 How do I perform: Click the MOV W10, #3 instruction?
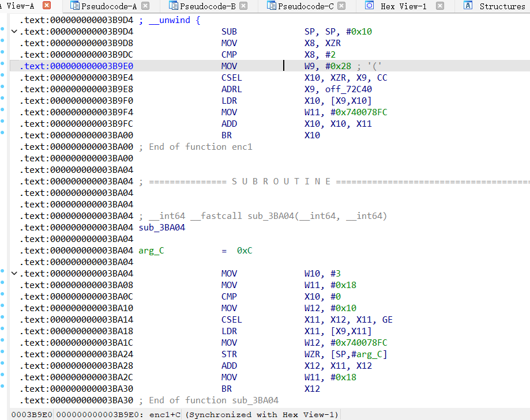[281, 274]
